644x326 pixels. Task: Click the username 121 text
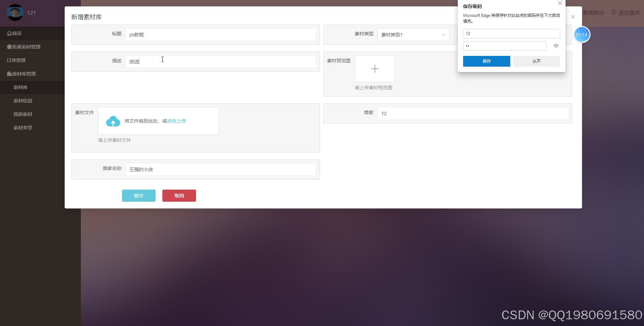(x=31, y=13)
